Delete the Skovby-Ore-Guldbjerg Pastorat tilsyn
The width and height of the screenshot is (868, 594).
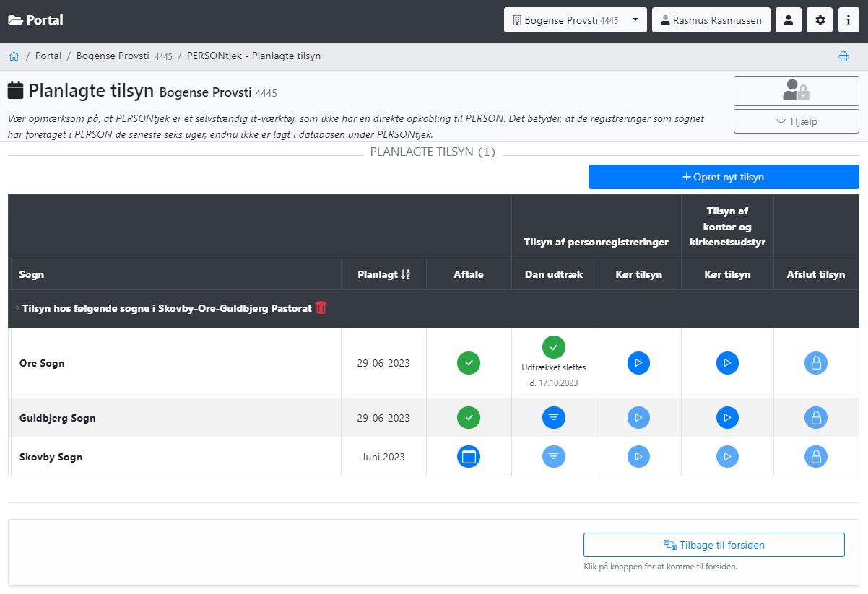click(x=321, y=307)
